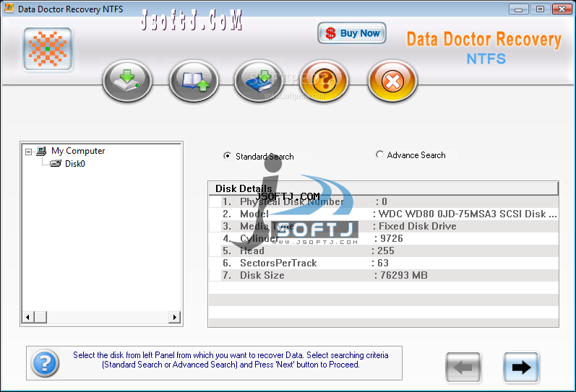Select the Head row
This screenshot has height=392, width=576.
(384, 251)
